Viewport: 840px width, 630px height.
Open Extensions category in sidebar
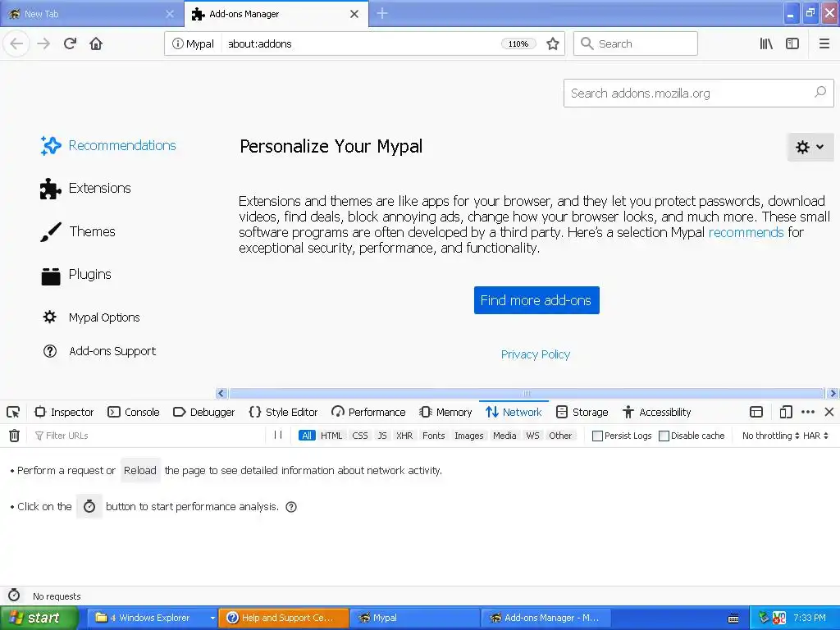(x=85, y=189)
